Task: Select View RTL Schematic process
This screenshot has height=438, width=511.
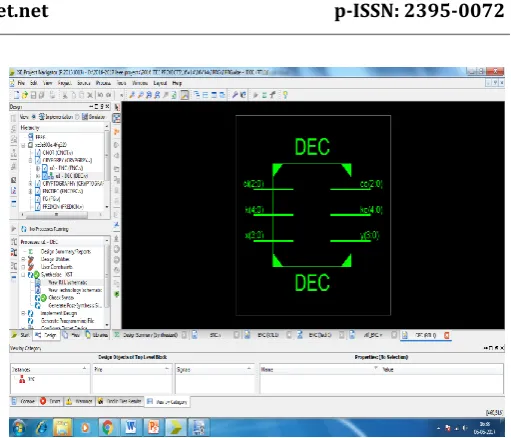Action: 68,282
